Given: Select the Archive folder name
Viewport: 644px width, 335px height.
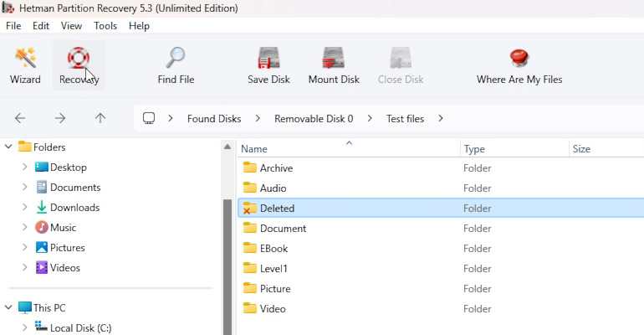Looking at the screenshot, I should point(276,167).
